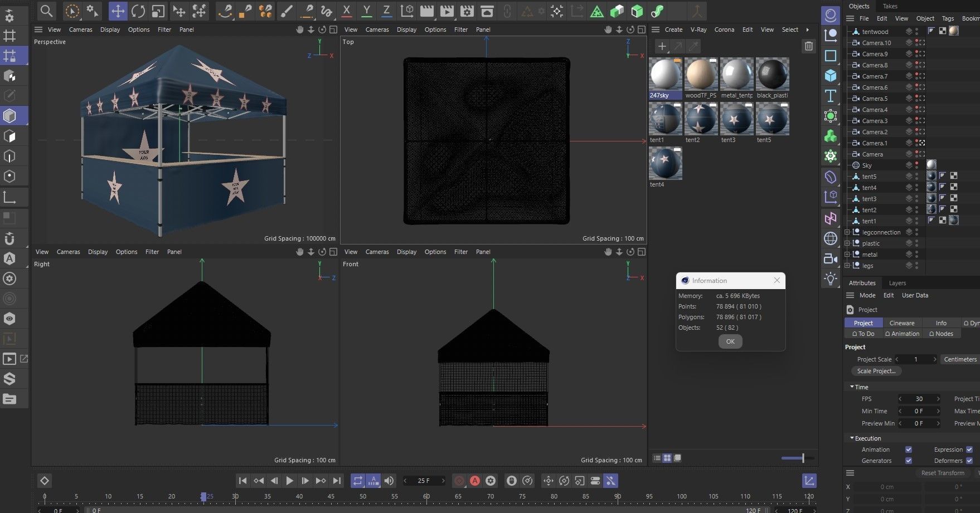Toggle autokeying red A button
Screen dimensions: 980x513
click(475, 480)
